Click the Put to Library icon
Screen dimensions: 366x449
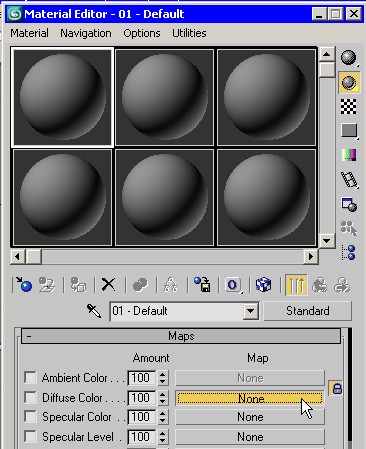tap(202, 285)
